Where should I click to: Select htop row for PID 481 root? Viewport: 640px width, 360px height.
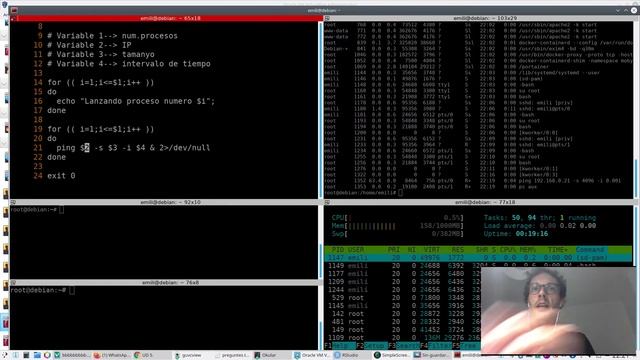403,322
